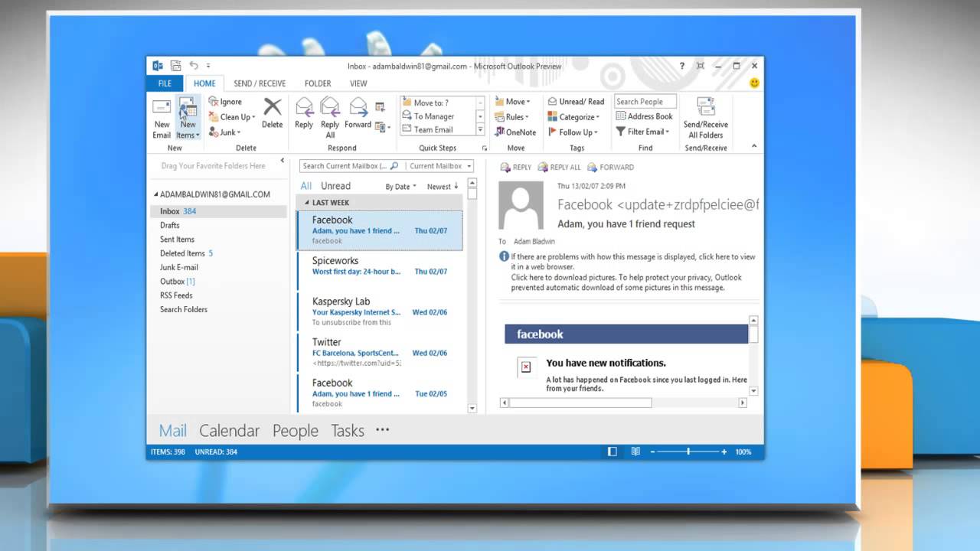Image resolution: width=980 pixels, height=551 pixels.
Task: Delete the selected message with the X icon
Action: pyautogui.click(x=272, y=113)
